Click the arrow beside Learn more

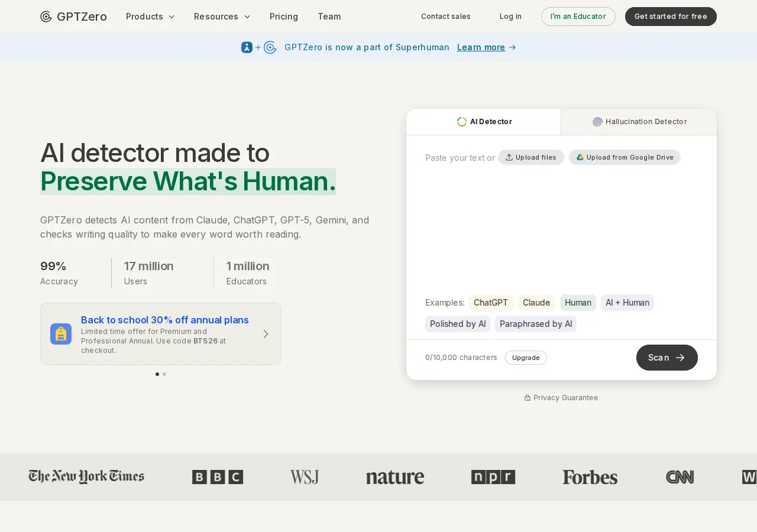pos(512,47)
